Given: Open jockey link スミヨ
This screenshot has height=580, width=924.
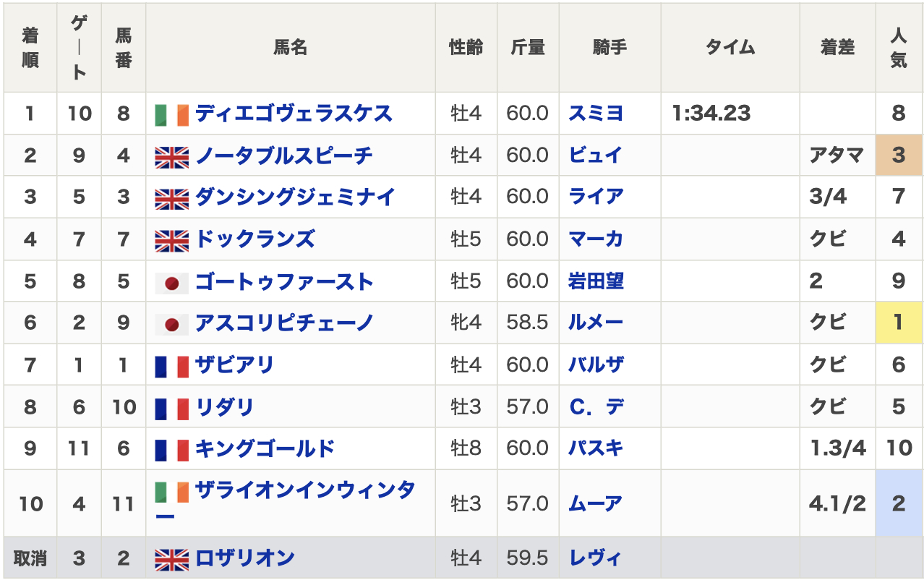Looking at the screenshot, I should (596, 114).
